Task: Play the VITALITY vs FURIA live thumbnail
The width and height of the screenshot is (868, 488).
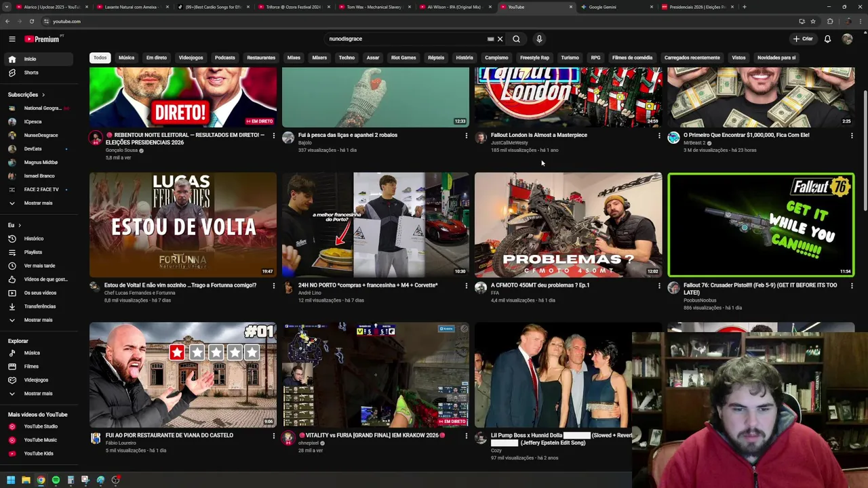Action: tap(376, 375)
